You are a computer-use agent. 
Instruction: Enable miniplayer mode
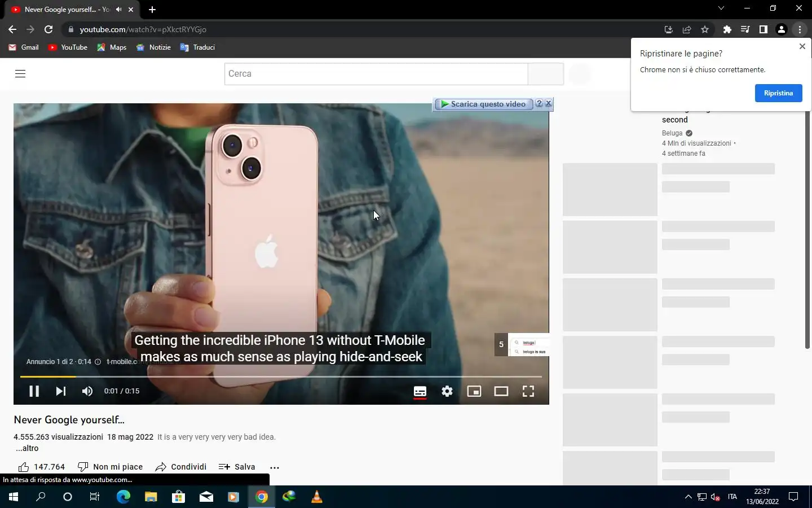pyautogui.click(x=474, y=391)
